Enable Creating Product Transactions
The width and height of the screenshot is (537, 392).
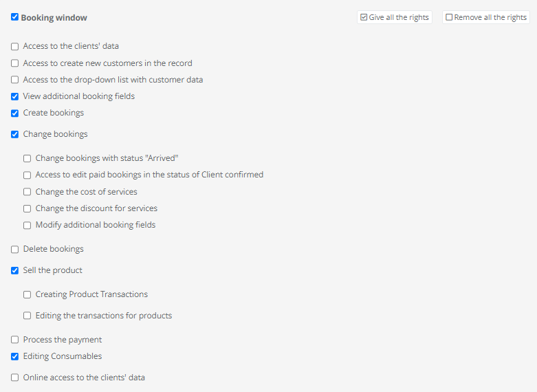[28, 294]
